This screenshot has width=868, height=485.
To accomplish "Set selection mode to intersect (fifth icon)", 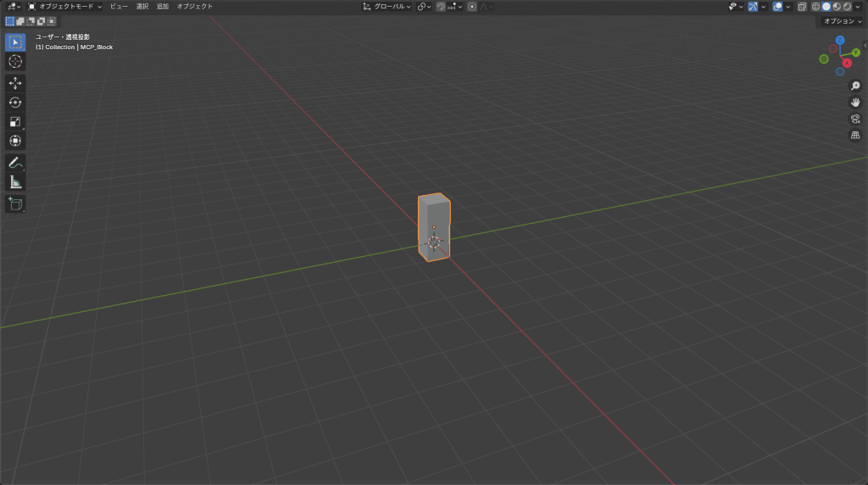I will coord(52,21).
